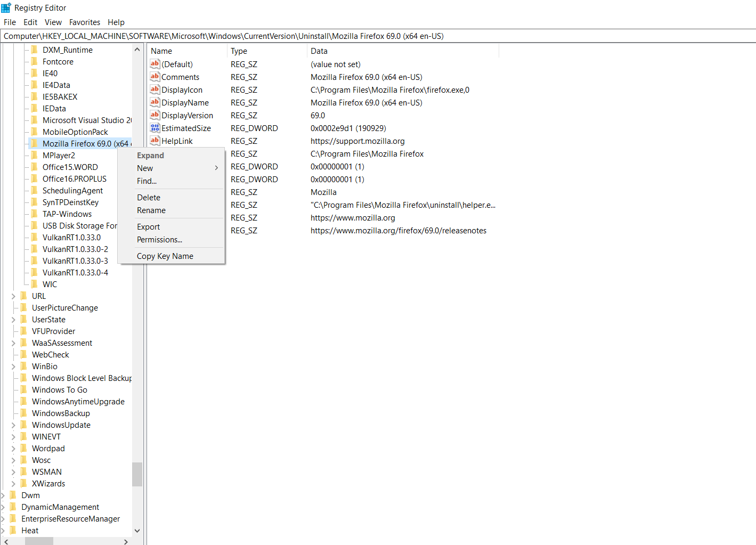Image resolution: width=756 pixels, height=545 pixels.
Task: Click the https://support.mozilla.org data value
Action: (357, 141)
